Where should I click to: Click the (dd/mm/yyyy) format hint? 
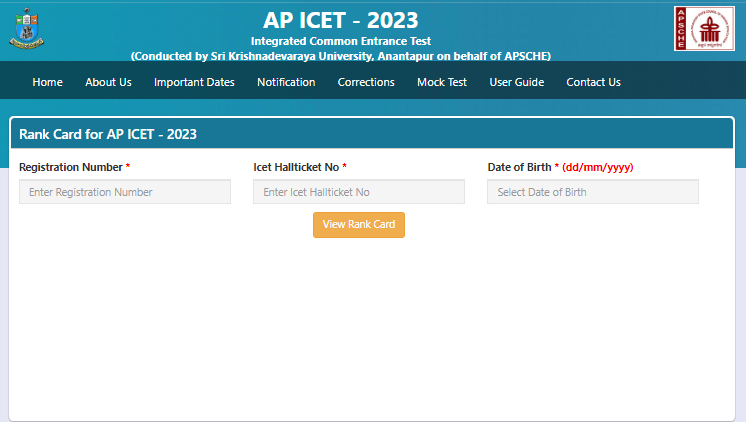[x=598, y=167]
